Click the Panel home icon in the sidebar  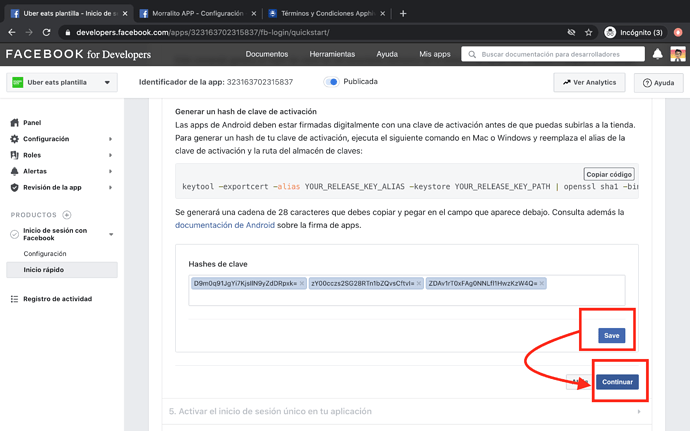coord(15,122)
